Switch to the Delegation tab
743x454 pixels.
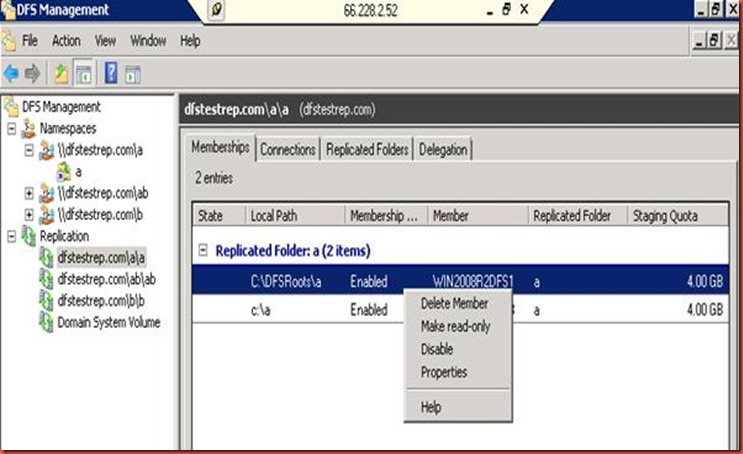443,150
